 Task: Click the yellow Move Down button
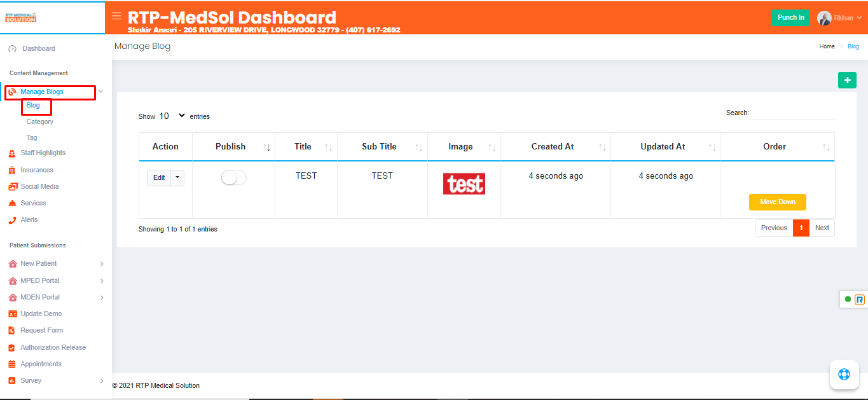[x=778, y=202]
